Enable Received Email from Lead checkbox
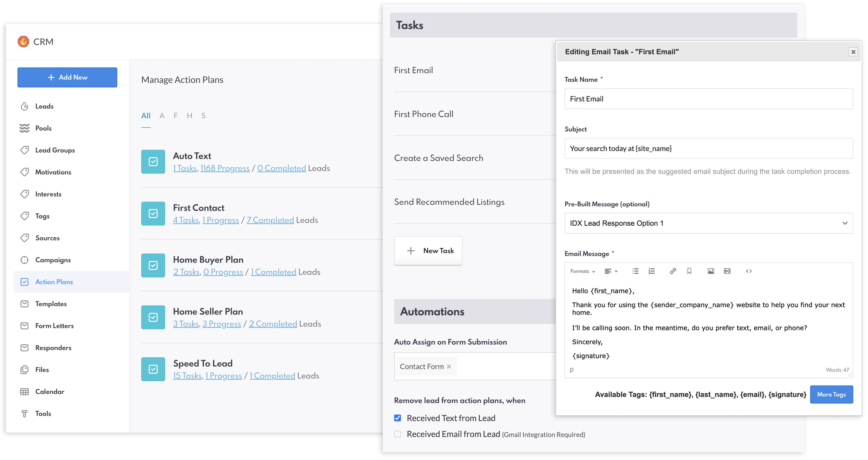868x460 pixels. pyautogui.click(x=398, y=434)
